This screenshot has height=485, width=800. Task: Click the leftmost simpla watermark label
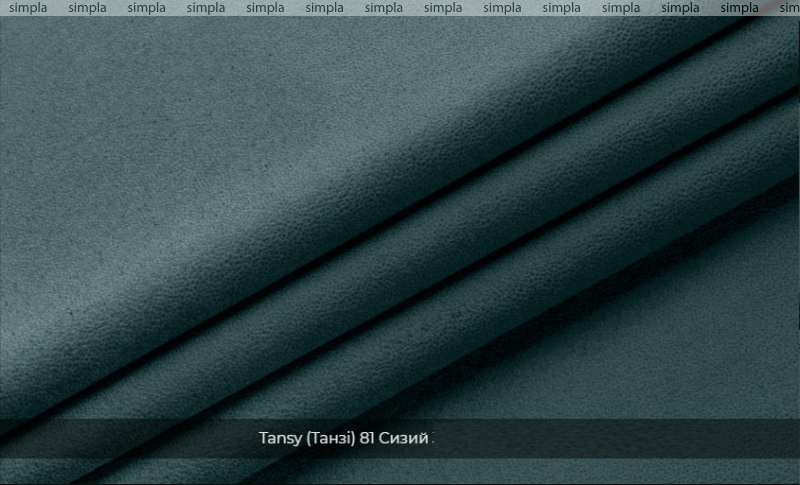28,8
